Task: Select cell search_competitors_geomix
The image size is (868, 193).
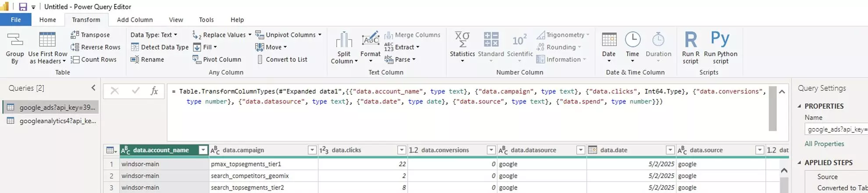Action: click(264, 176)
